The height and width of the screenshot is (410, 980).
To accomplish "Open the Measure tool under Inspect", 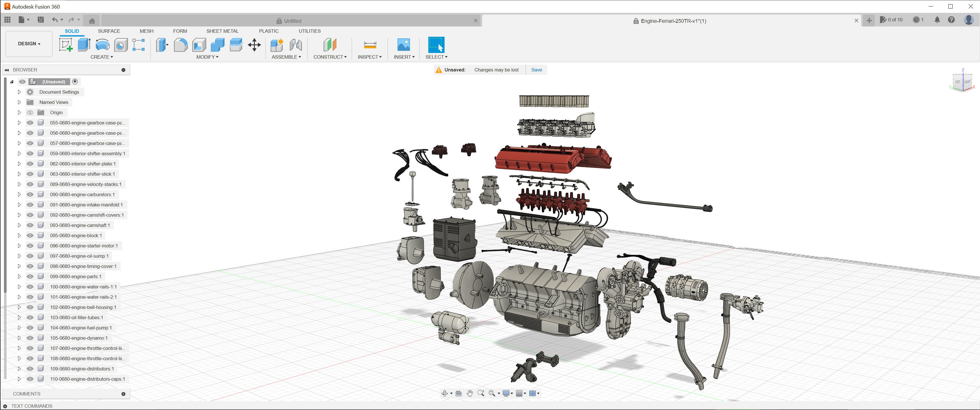I will point(370,45).
